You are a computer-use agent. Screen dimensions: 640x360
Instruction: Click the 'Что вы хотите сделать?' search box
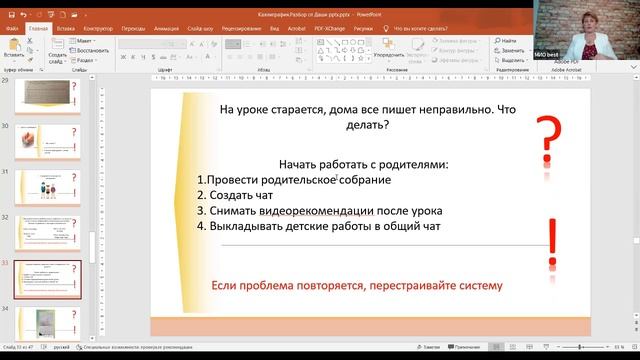pos(420,29)
